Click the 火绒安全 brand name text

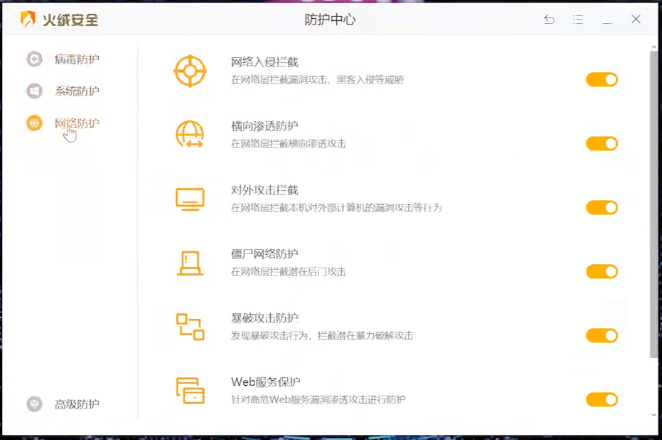[x=71, y=19]
